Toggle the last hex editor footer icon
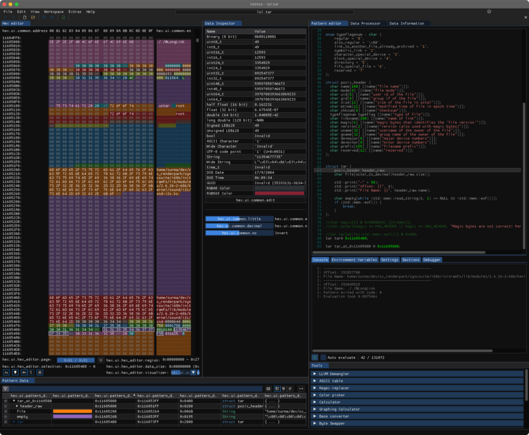The height and width of the screenshot is (435, 529). (x=39, y=373)
